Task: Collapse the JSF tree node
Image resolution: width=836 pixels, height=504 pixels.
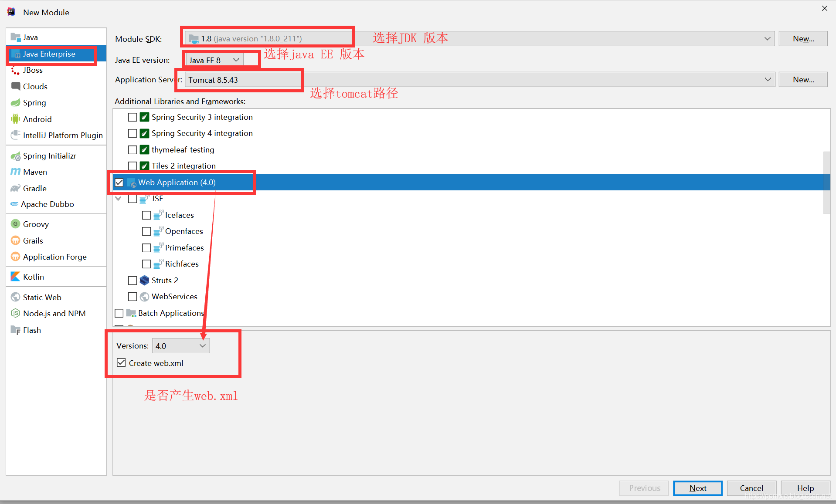Action: [119, 199]
